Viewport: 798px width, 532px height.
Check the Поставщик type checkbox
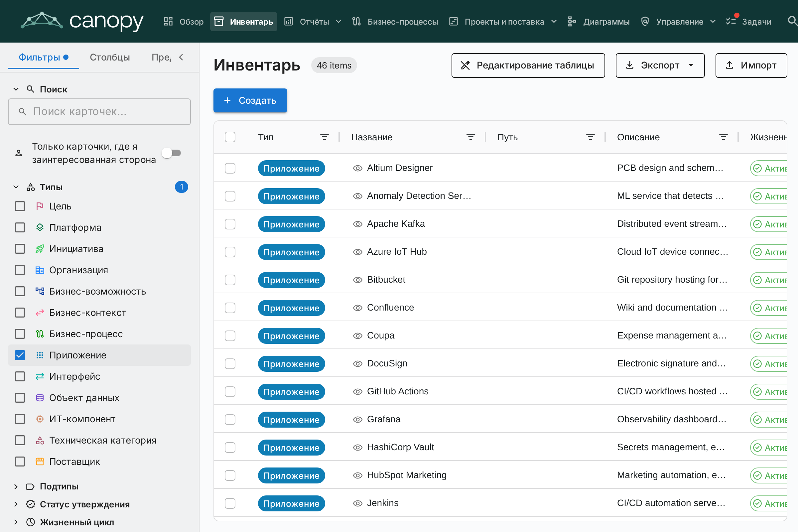click(x=20, y=462)
